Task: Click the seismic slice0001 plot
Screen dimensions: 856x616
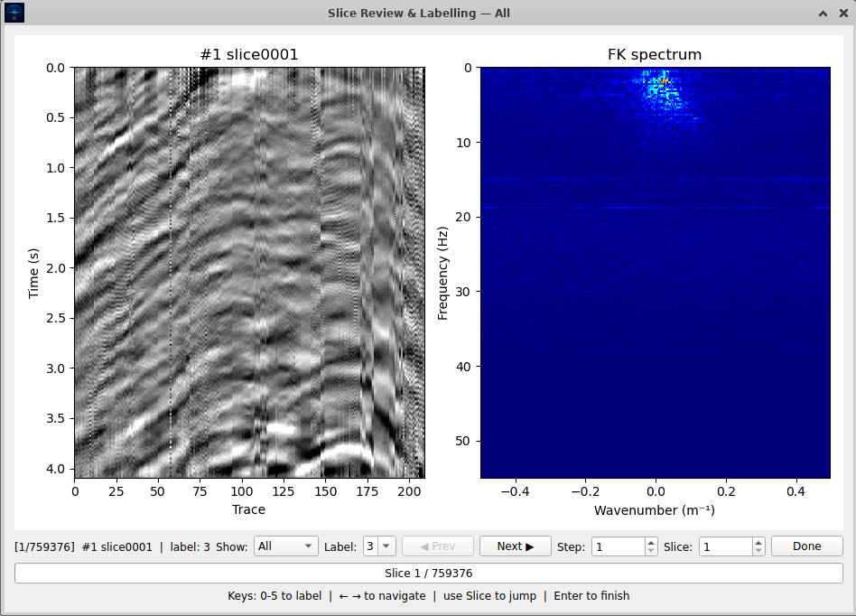Action: tap(249, 273)
